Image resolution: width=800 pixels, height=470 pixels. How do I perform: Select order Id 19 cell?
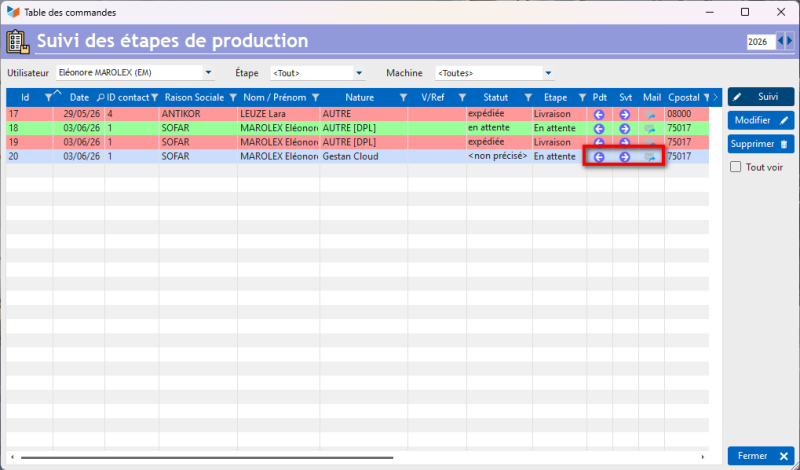pos(30,142)
